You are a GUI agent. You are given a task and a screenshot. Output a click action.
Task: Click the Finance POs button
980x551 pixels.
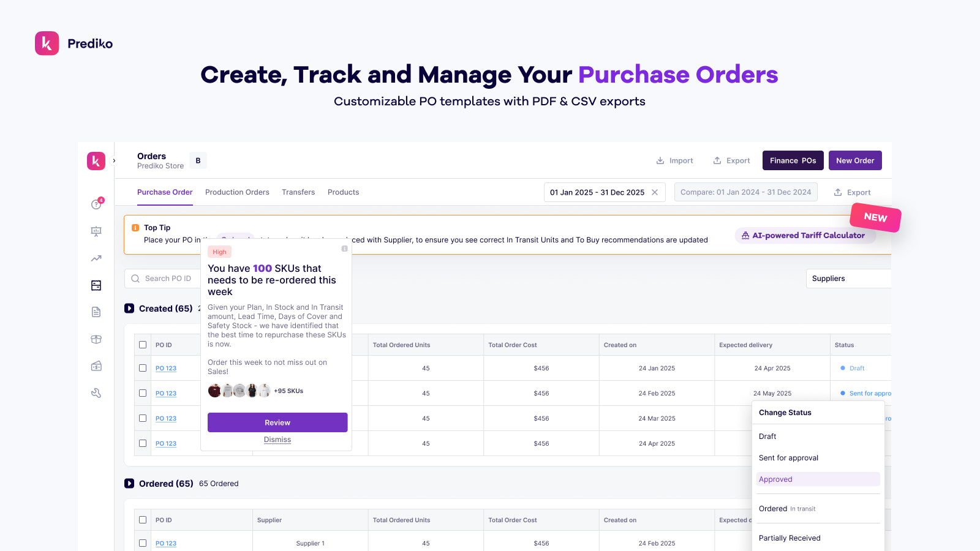[x=793, y=160]
